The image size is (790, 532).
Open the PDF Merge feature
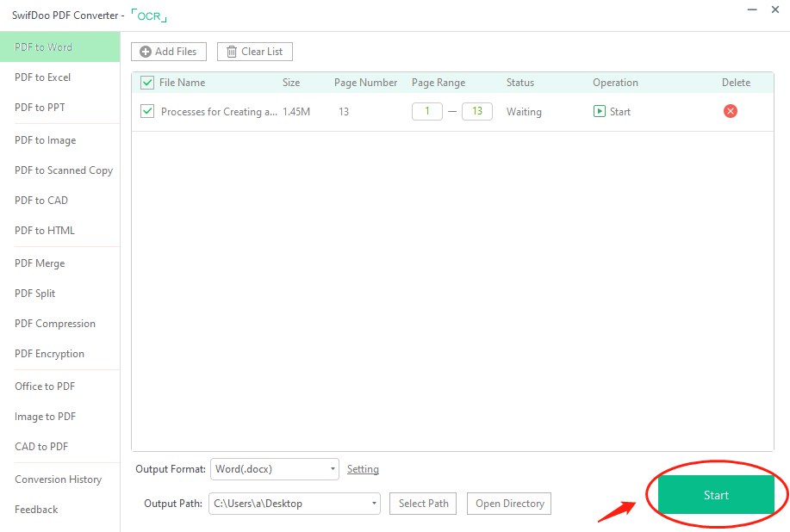tap(39, 263)
